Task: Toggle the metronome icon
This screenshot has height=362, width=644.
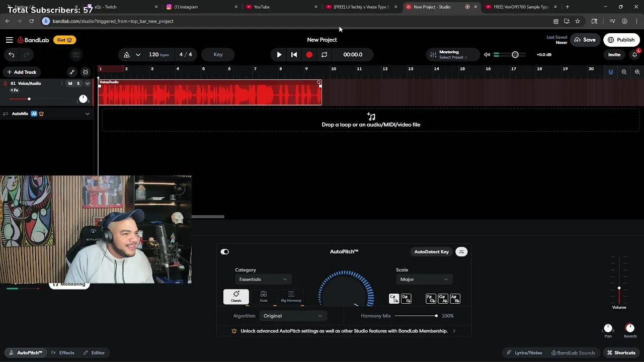Action: pyautogui.click(x=127, y=55)
